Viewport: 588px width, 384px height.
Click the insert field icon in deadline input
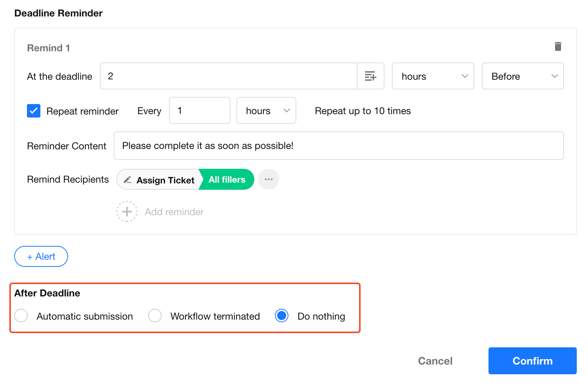tap(370, 76)
